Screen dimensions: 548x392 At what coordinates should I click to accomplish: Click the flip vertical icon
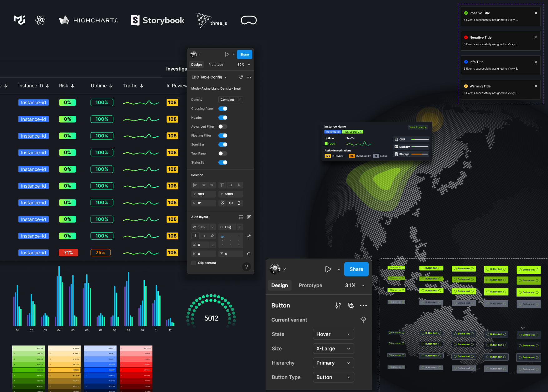pos(239,203)
